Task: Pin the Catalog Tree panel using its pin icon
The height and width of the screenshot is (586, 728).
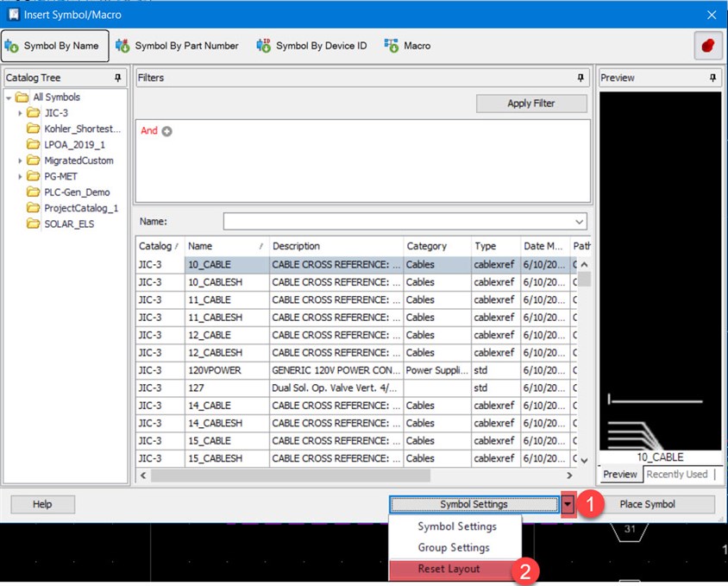Action: (x=120, y=77)
